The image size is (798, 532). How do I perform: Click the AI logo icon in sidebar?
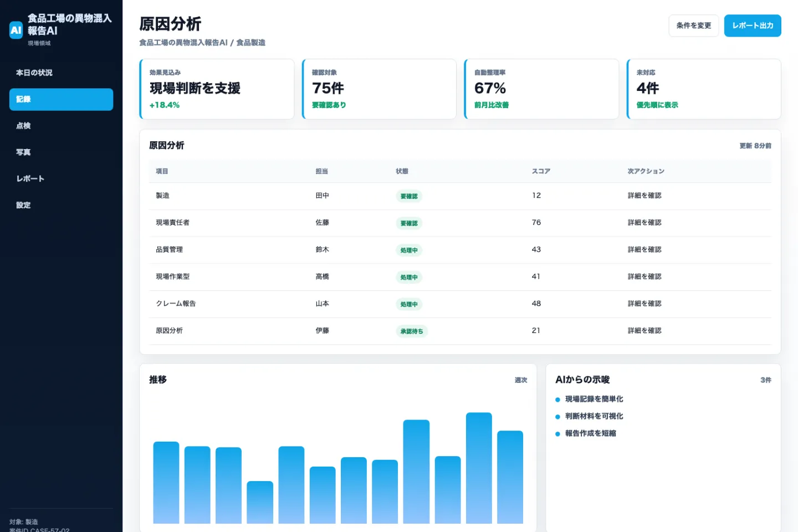pyautogui.click(x=16, y=30)
